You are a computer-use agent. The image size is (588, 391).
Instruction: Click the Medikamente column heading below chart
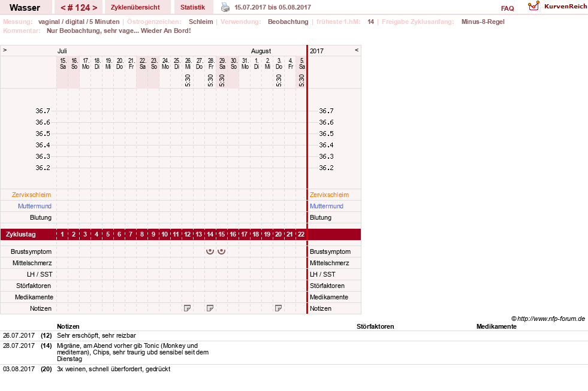click(x=496, y=326)
